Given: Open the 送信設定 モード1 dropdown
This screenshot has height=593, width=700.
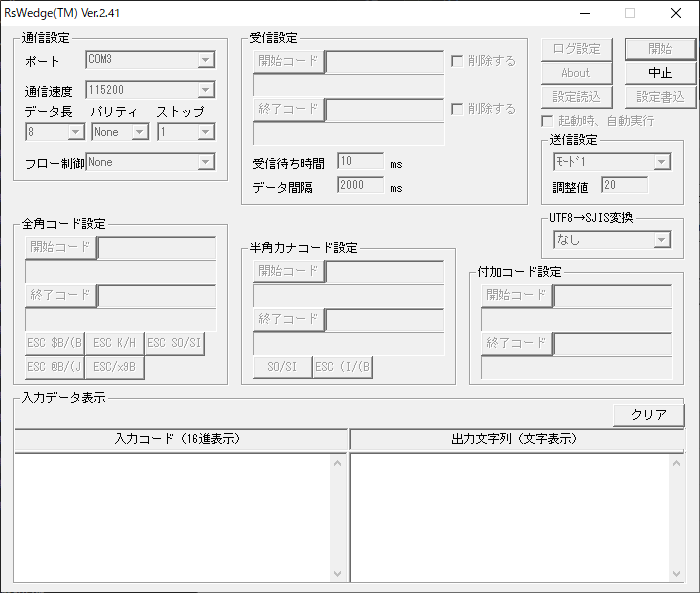Looking at the screenshot, I should coord(612,162).
